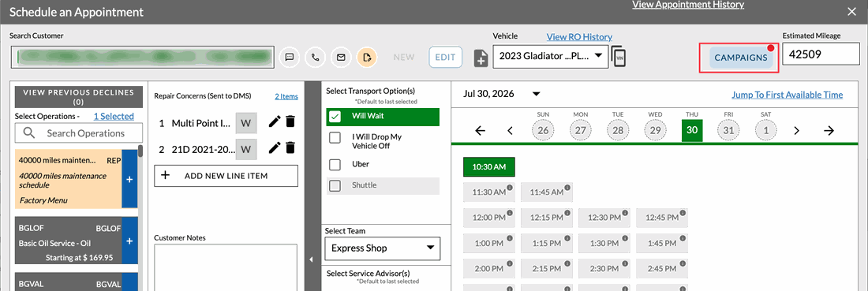This screenshot has width=868, height=291.
Task: Click the Customer Notes text area
Action: pyautogui.click(x=226, y=268)
